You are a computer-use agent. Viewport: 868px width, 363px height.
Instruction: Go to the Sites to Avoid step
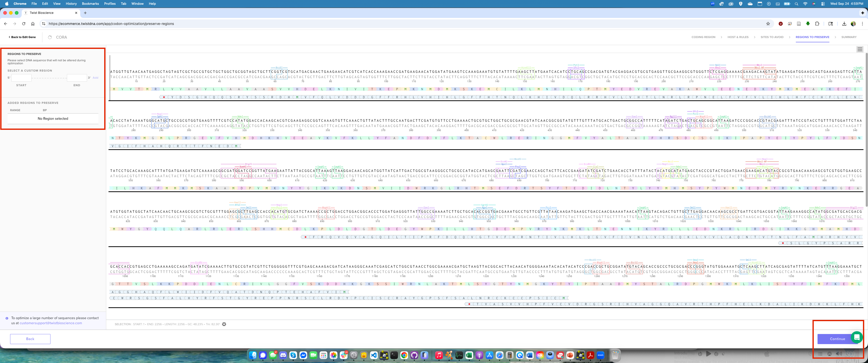(772, 37)
